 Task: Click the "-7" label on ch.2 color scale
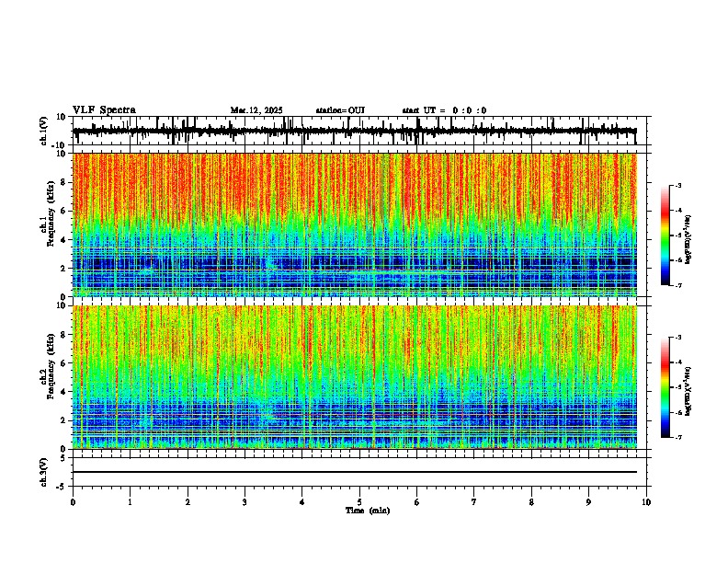(678, 437)
